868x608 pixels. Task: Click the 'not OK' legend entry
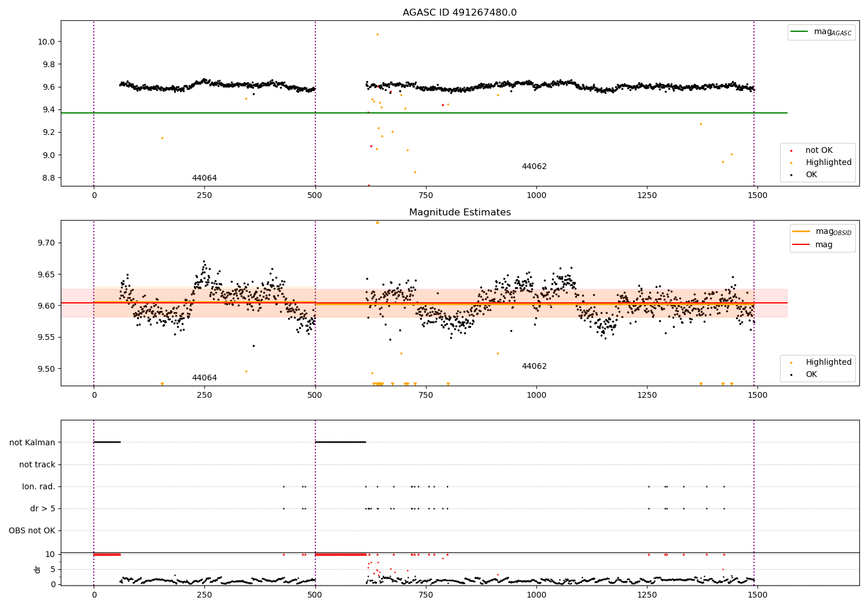click(x=819, y=151)
